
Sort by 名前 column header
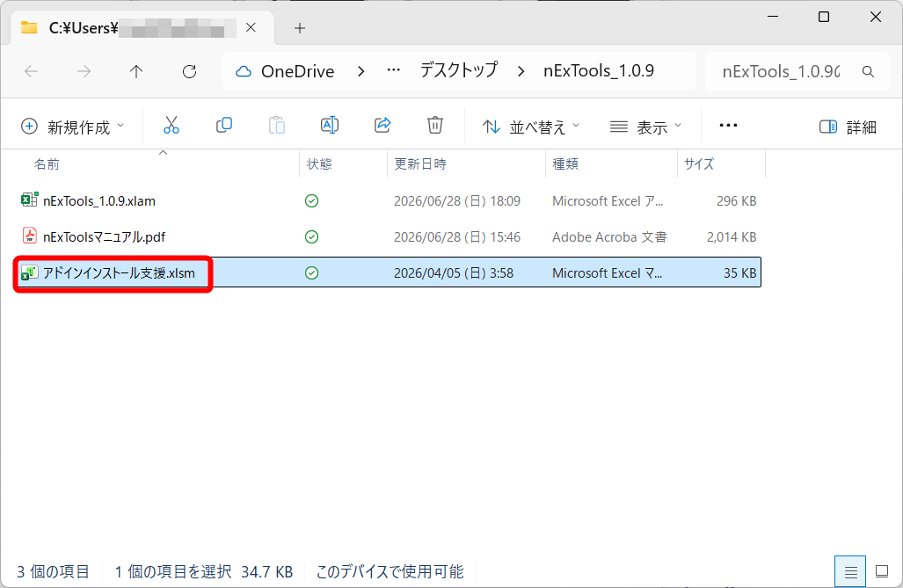click(x=47, y=164)
